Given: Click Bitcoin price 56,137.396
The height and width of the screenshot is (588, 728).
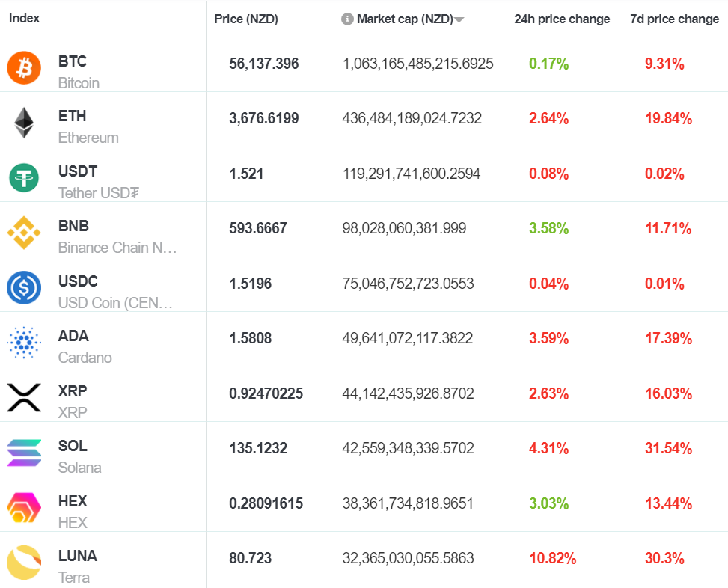Looking at the screenshot, I should 263,64.
